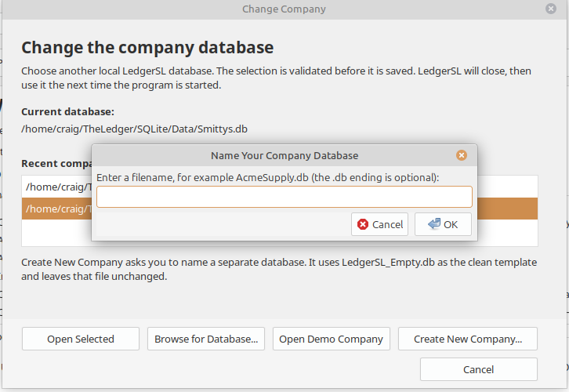Click Open Selected button
This screenshot has width=569, height=392.
pyautogui.click(x=81, y=339)
